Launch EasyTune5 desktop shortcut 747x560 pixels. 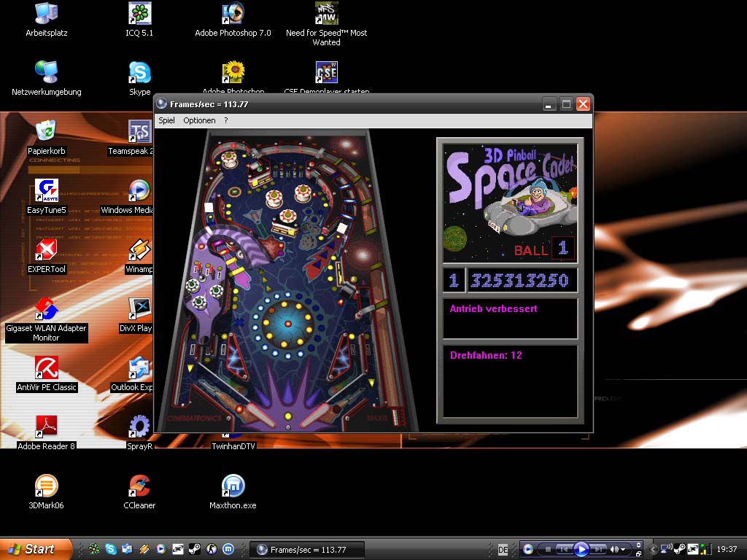(46, 197)
